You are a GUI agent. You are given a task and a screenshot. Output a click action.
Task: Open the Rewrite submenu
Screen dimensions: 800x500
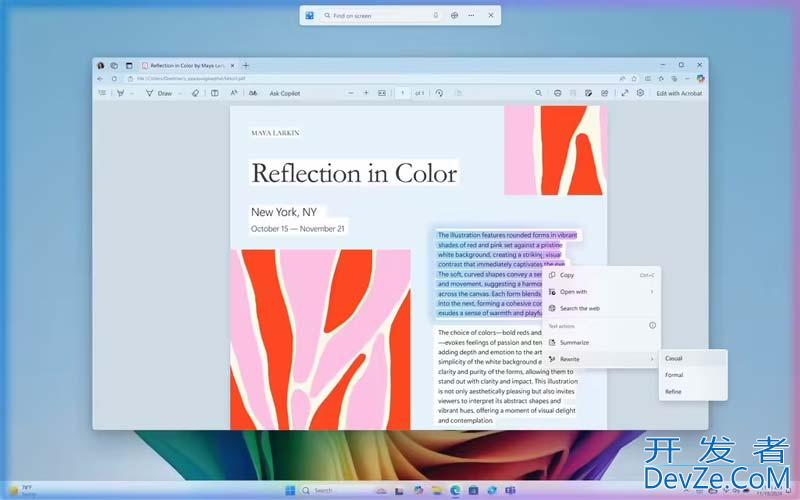[602, 359]
